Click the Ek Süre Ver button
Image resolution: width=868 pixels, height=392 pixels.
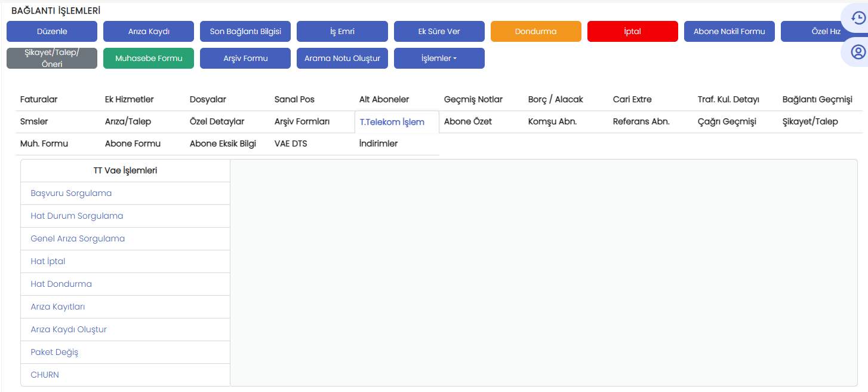pyautogui.click(x=439, y=32)
